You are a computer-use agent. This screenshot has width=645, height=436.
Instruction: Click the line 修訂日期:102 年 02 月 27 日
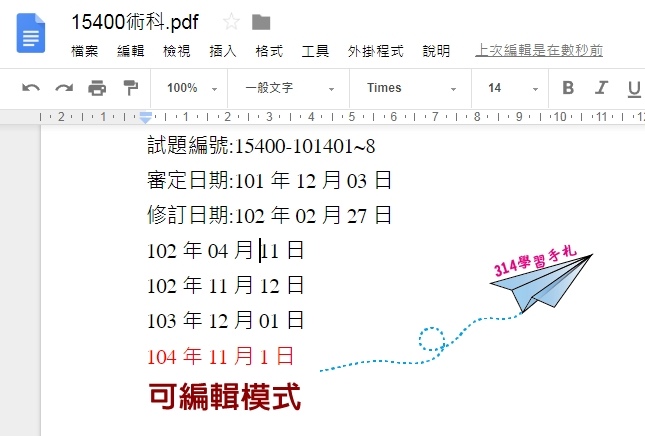click(269, 215)
